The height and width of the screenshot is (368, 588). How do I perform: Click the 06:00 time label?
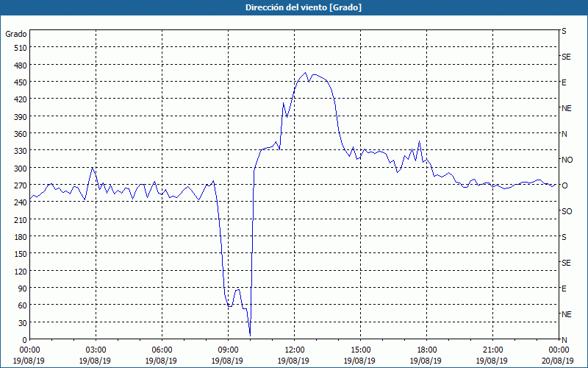point(162,350)
